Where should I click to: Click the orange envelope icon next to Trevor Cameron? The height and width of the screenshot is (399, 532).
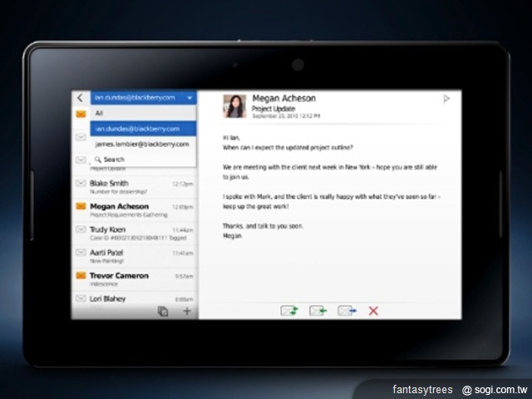(81, 275)
